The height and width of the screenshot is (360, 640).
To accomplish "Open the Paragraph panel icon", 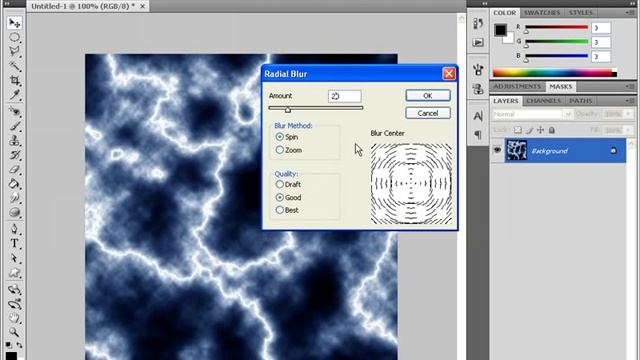I will point(478,134).
